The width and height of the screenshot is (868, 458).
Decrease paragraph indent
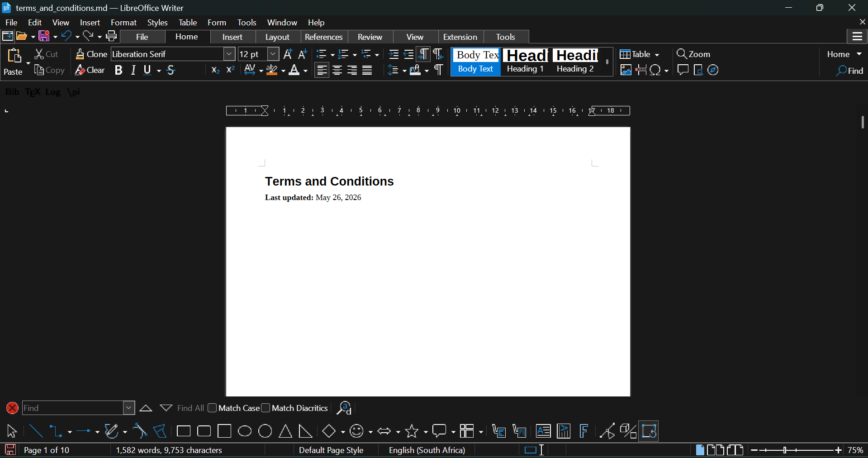tap(408, 54)
